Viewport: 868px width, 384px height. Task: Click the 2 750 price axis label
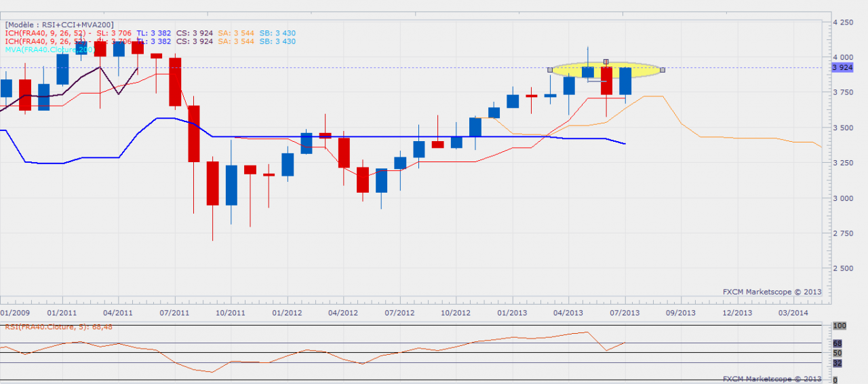(x=844, y=233)
